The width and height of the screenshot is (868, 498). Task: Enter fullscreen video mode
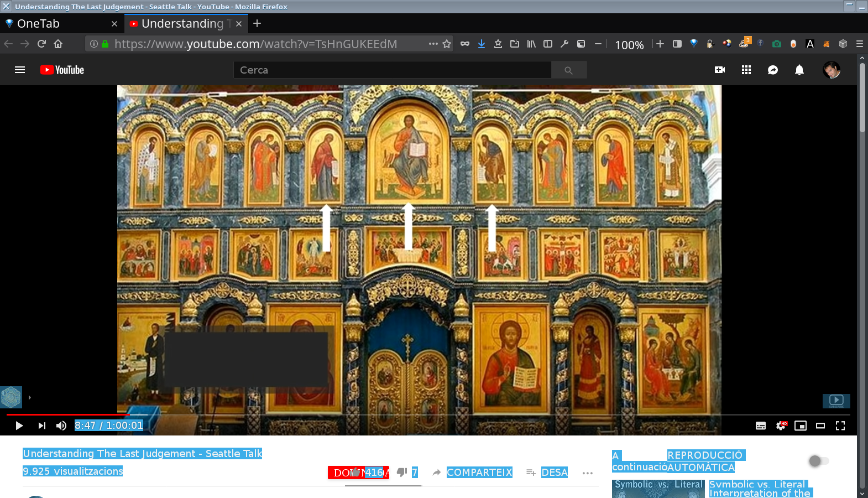tap(840, 426)
